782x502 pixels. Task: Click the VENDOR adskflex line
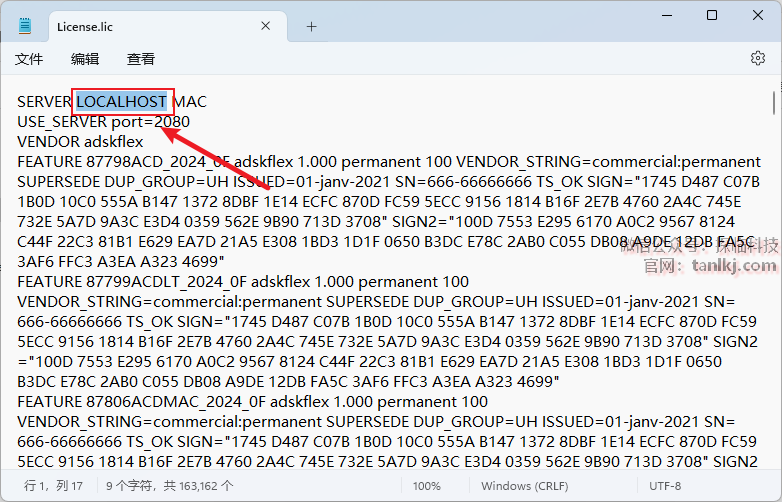pos(80,142)
